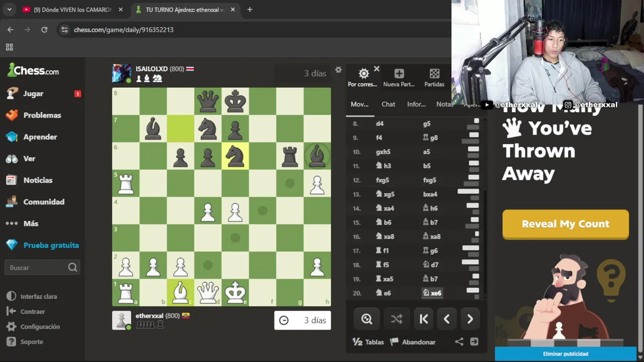Click the black knight on e6
This screenshot has width=644, height=362.
(235, 156)
